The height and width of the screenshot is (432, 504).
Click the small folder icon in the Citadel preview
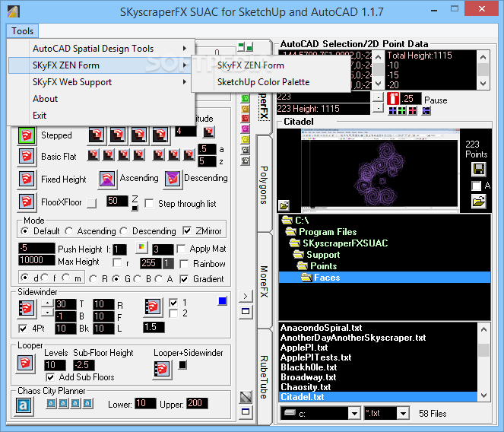pos(284,205)
